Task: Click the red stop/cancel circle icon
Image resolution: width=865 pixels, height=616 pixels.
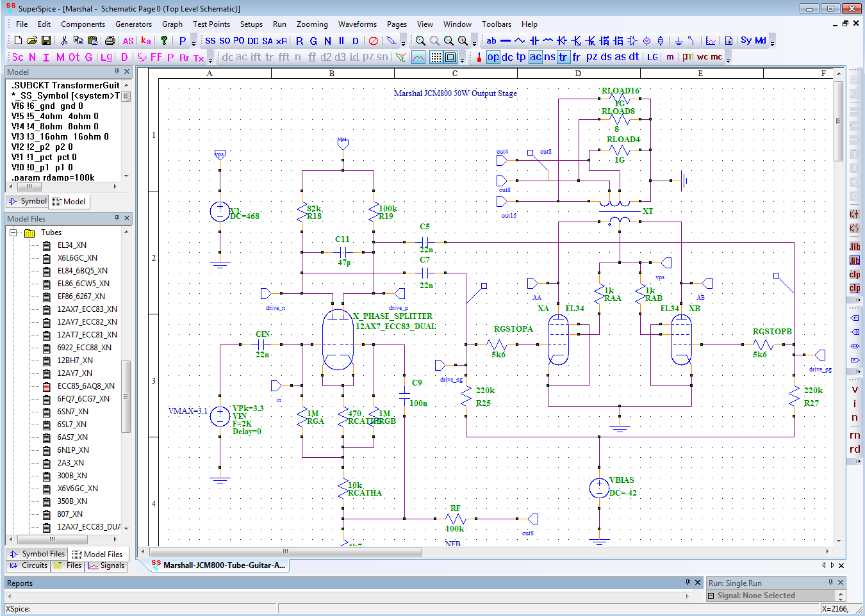Action: coord(374,40)
